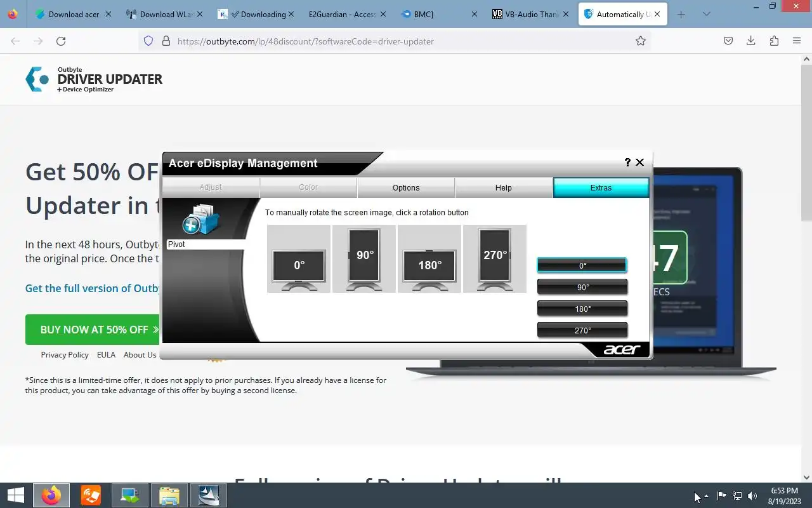Switch to the Extras tab
Image resolution: width=812 pixels, height=508 pixels.
601,187
